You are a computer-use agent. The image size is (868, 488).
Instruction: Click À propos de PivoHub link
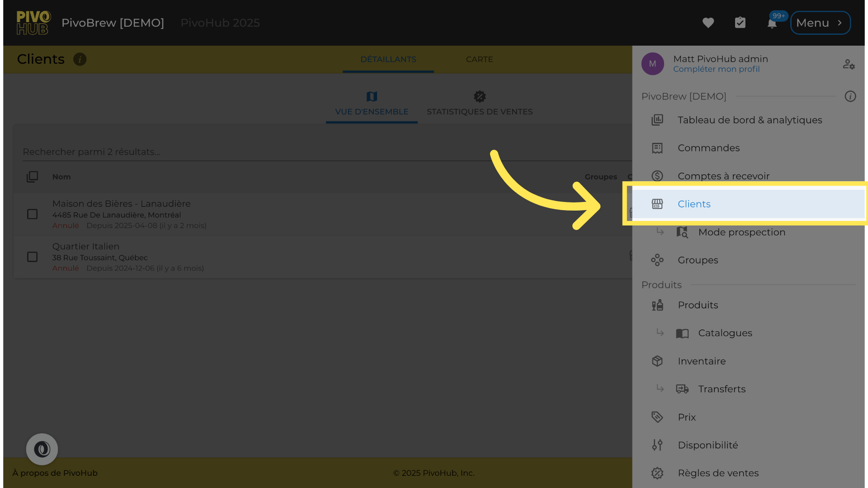[x=55, y=473]
